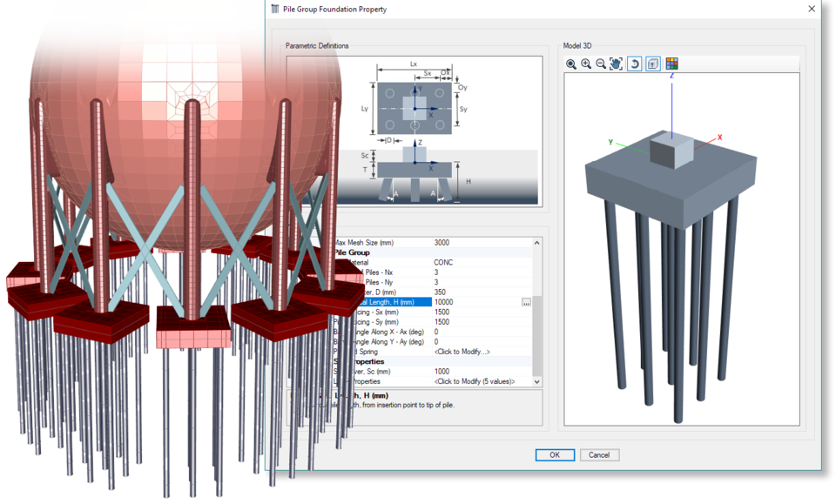The height and width of the screenshot is (504, 836).
Task: Toggle the 3D box view mode
Action: tap(653, 64)
